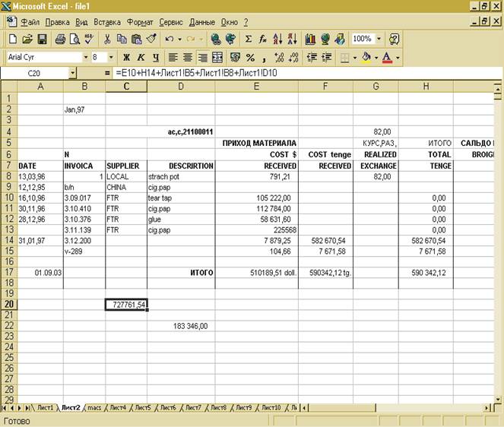The image size is (504, 427).
Task: Toggle Bold formatting button
Action: pos(126,57)
